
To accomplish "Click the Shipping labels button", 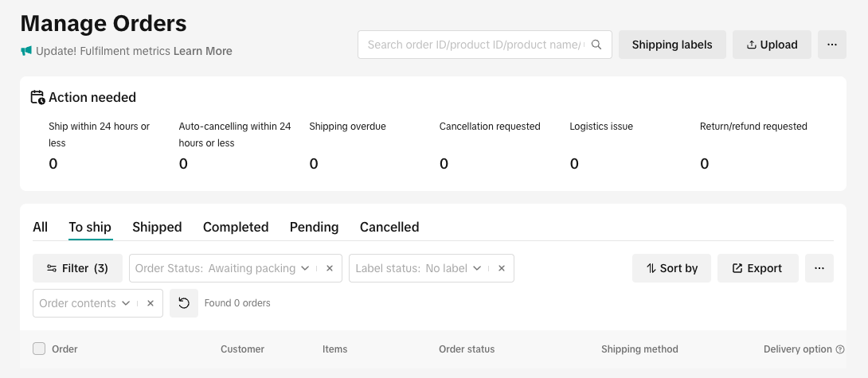I will (x=672, y=45).
